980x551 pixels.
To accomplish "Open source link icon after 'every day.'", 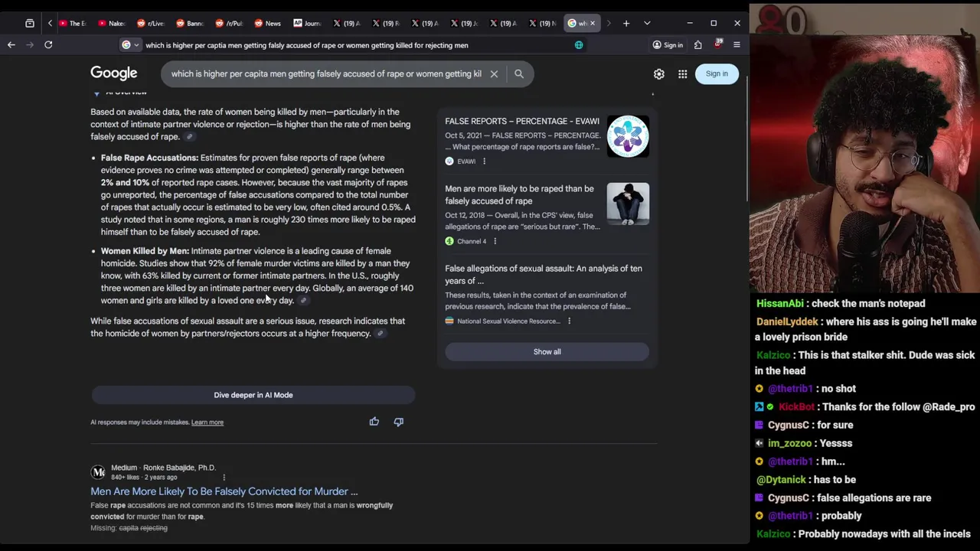I will [304, 301].
